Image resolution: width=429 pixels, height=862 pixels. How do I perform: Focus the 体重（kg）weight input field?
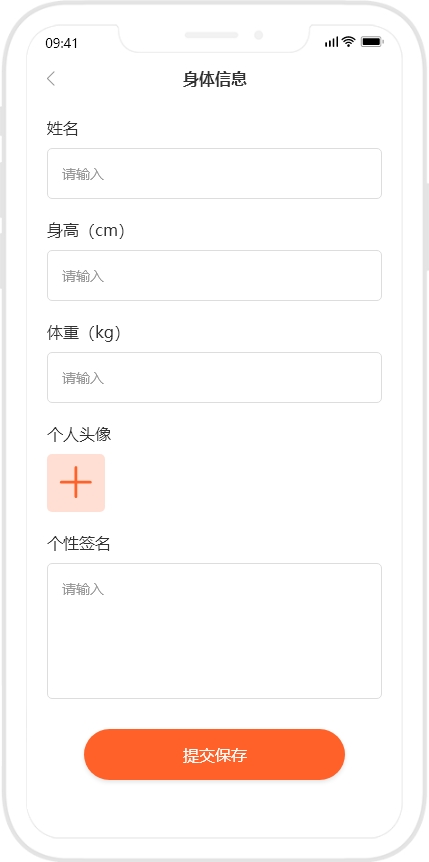pyautogui.click(x=214, y=378)
